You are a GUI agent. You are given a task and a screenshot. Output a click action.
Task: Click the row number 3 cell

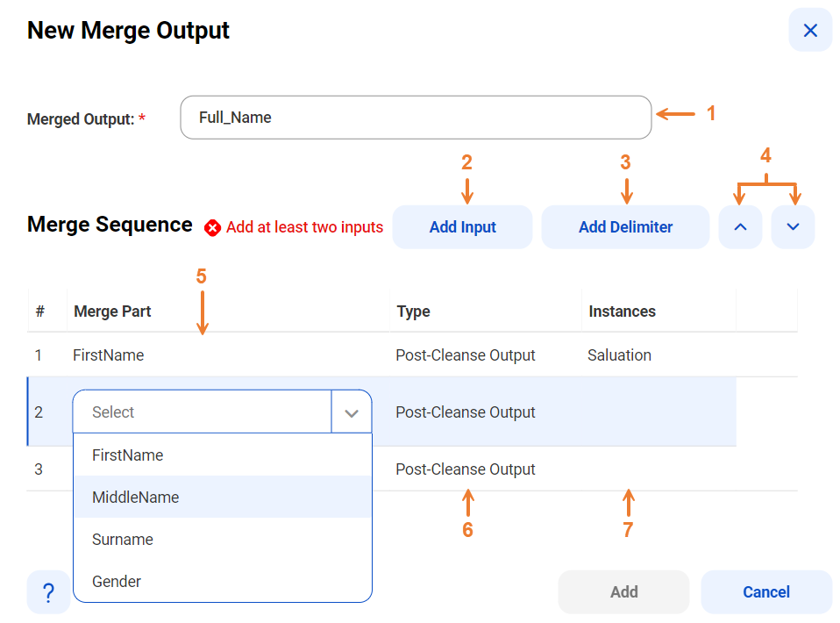click(39, 469)
